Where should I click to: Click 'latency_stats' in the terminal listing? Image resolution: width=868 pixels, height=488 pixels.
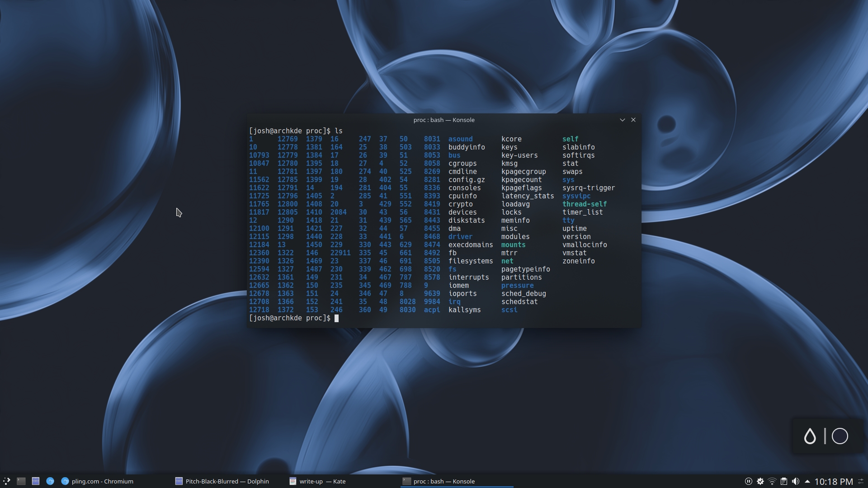click(x=528, y=196)
